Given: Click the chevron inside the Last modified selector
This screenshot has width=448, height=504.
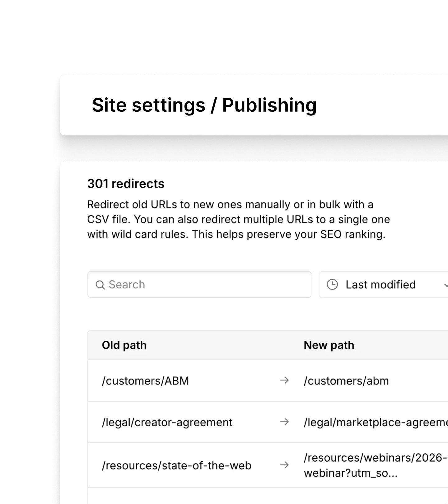Looking at the screenshot, I should click(446, 285).
